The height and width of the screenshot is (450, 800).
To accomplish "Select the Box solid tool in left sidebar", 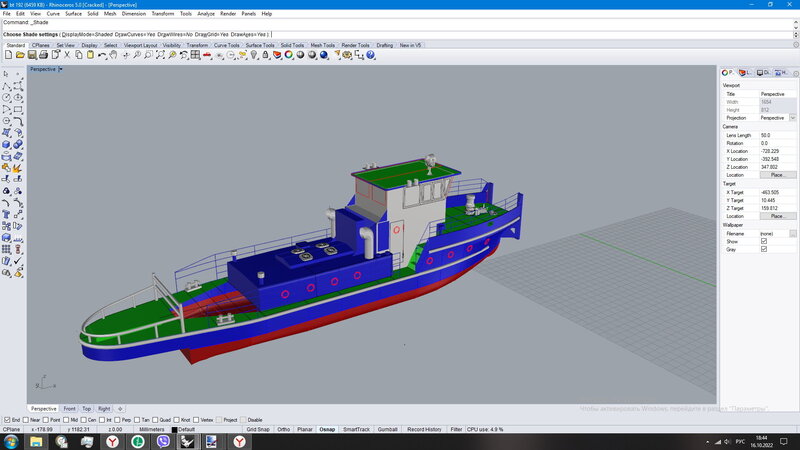I will (6, 144).
